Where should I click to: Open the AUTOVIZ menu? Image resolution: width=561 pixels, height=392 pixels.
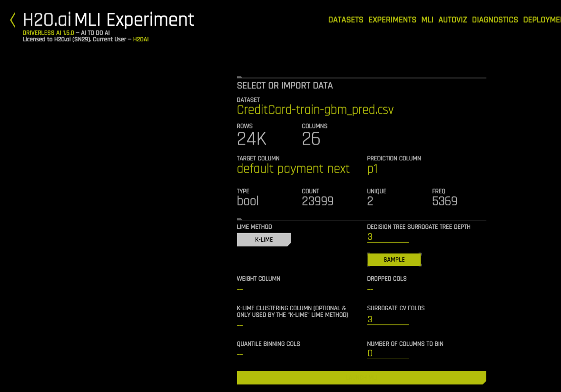point(453,20)
